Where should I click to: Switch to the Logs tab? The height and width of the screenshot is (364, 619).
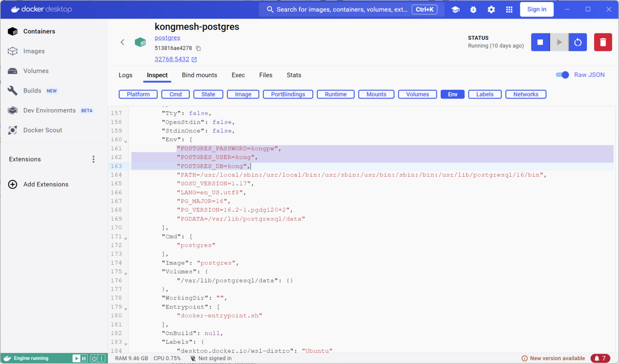(125, 75)
